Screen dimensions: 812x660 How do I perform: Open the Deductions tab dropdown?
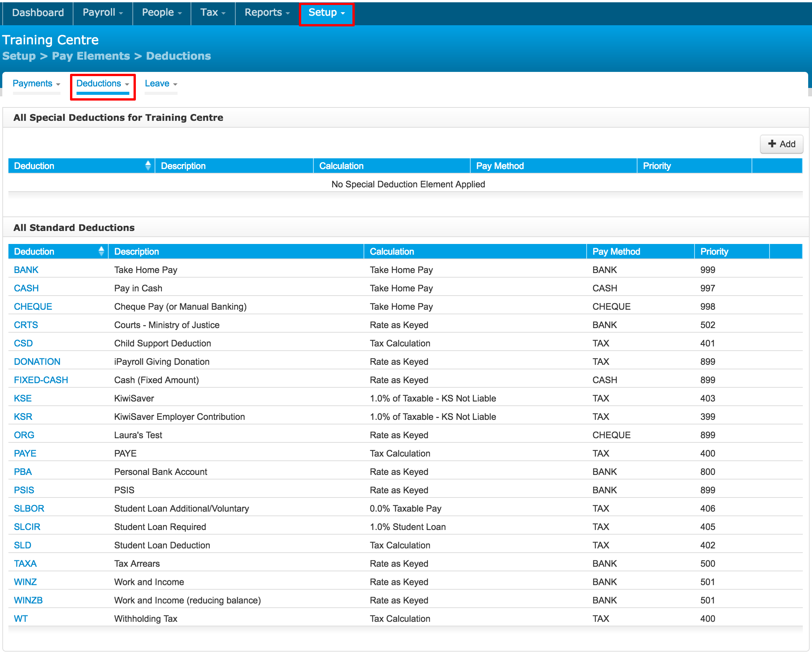point(103,84)
